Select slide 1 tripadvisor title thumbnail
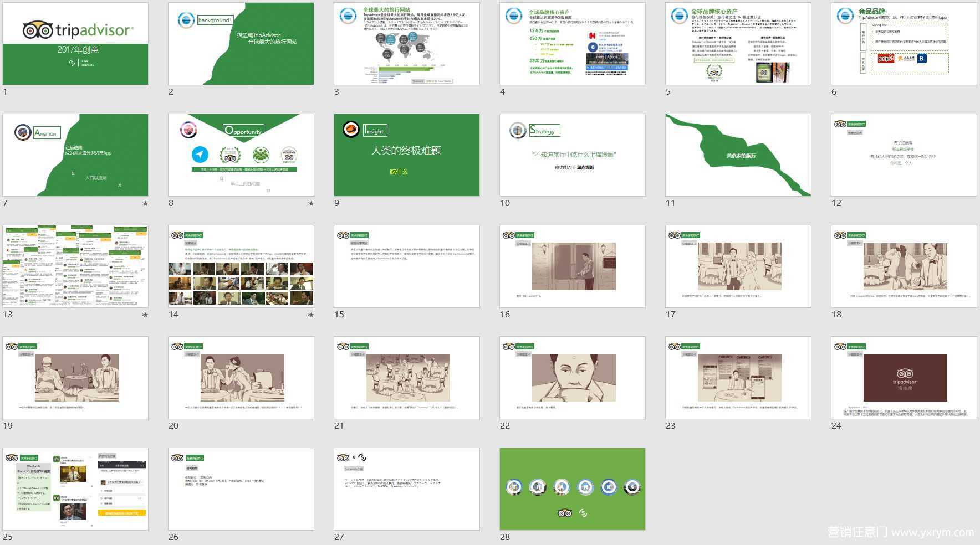 (75, 44)
